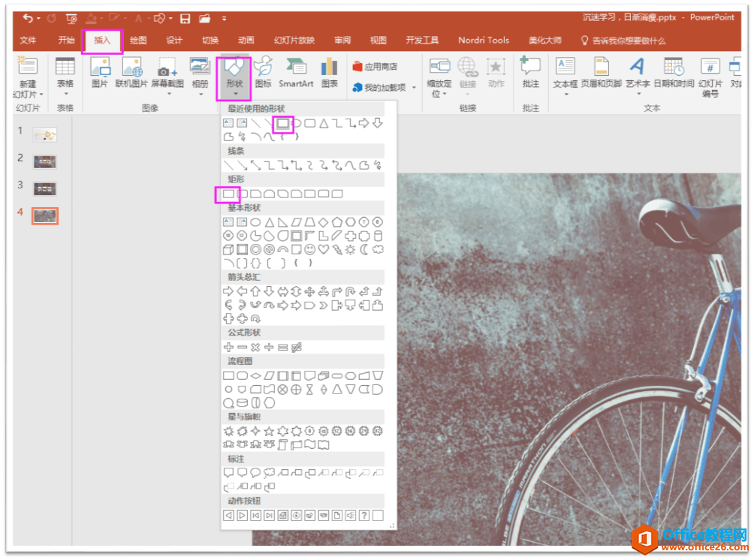Choose the moon shape in 基本形状
Screen dimensions: 754x560
(x=364, y=249)
